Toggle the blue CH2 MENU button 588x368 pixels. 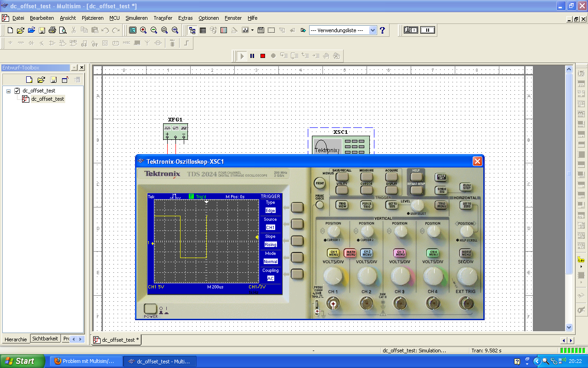pos(367,253)
